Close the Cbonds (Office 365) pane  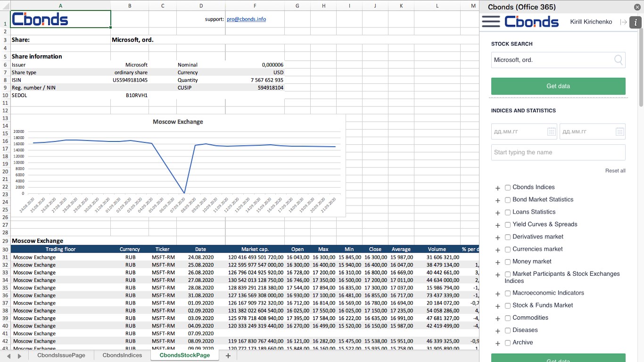pyautogui.click(x=637, y=7)
